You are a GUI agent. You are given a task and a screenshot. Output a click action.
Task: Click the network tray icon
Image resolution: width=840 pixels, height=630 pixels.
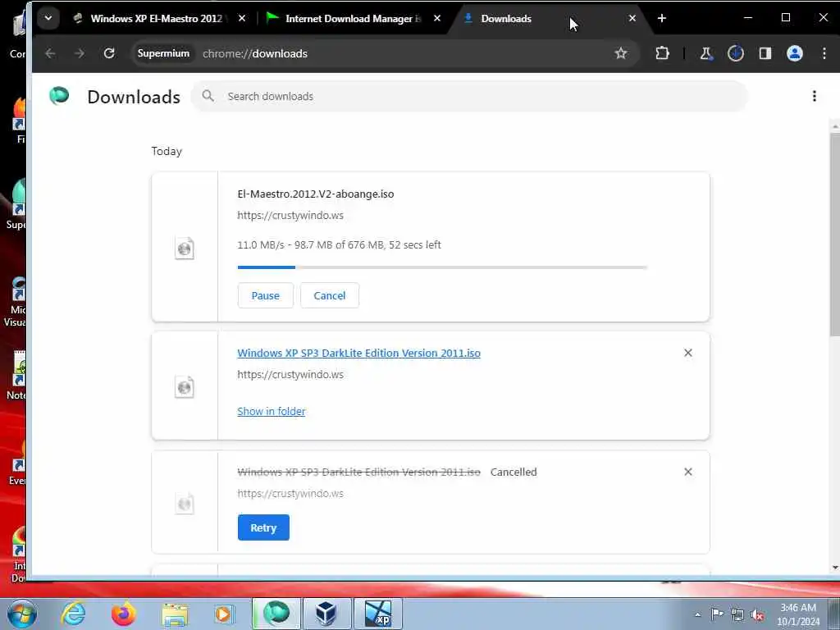pos(737,614)
